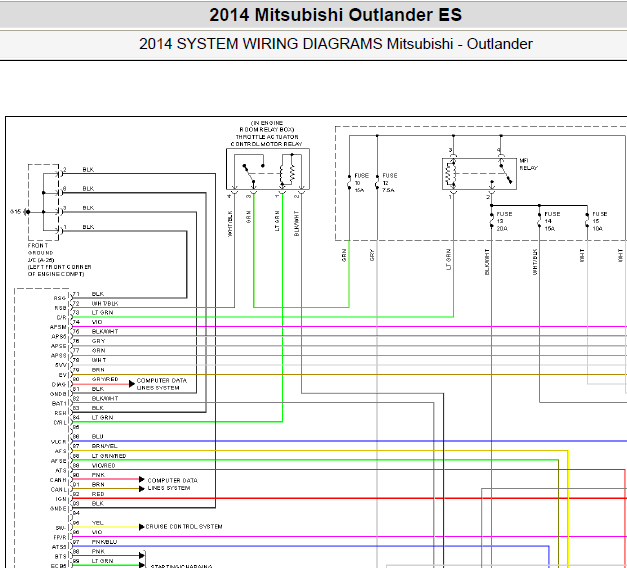Select the 'THROTTLE ACTUATOR CONTROL MOTOR RELAY' label
Image resolution: width=627 pixels, height=568 pixels.
click(x=267, y=140)
